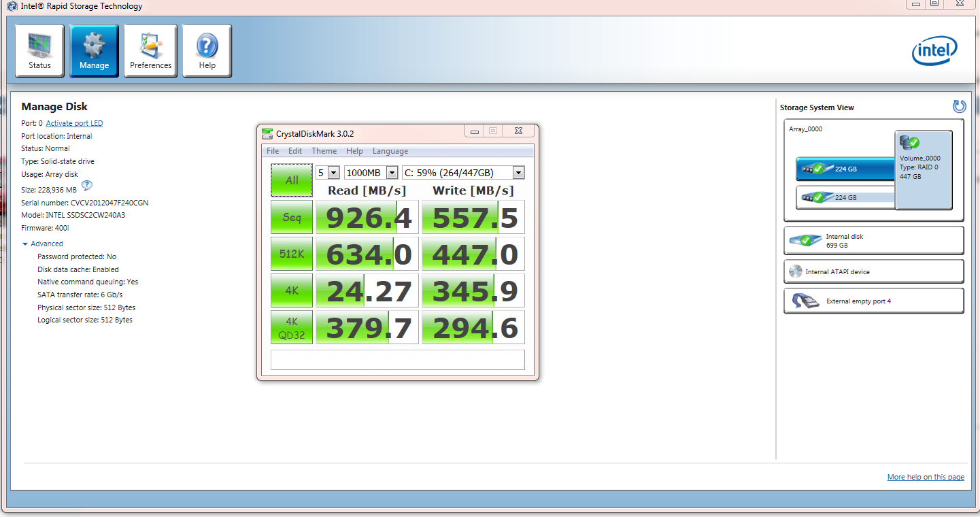980x517 pixels.
Task: Click the SATA transfer rate: 6 Gb/s text
Action: [x=80, y=295]
